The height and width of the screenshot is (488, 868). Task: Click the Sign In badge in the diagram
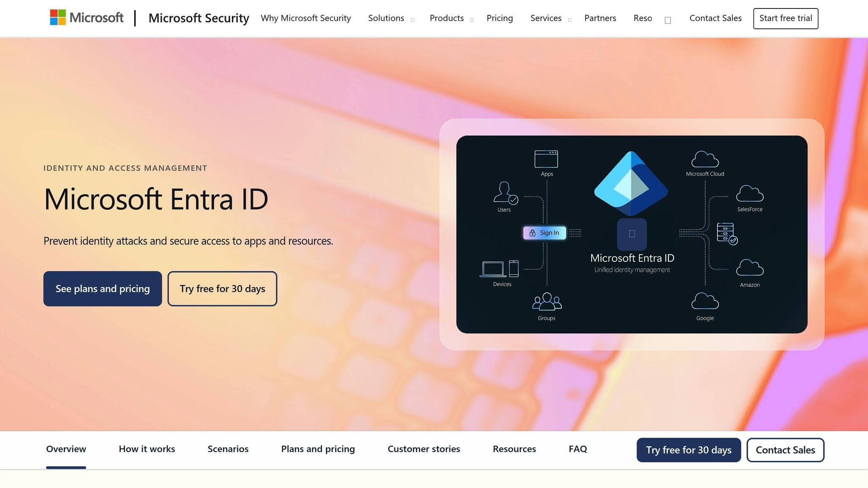coord(544,233)
